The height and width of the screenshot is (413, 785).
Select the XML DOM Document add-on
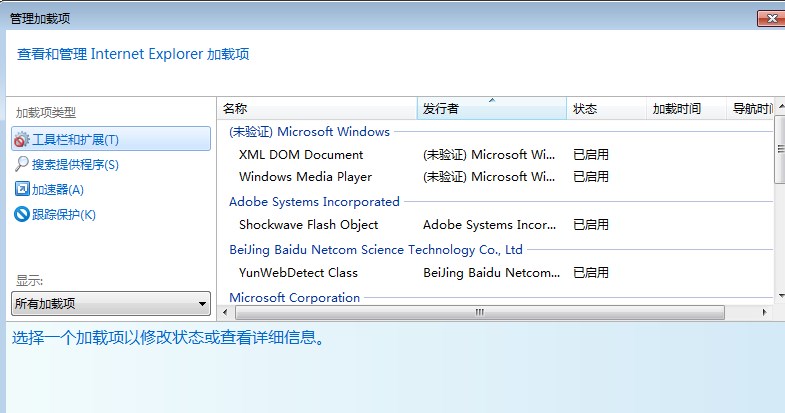pyautogui.click(x=301, y=155)
